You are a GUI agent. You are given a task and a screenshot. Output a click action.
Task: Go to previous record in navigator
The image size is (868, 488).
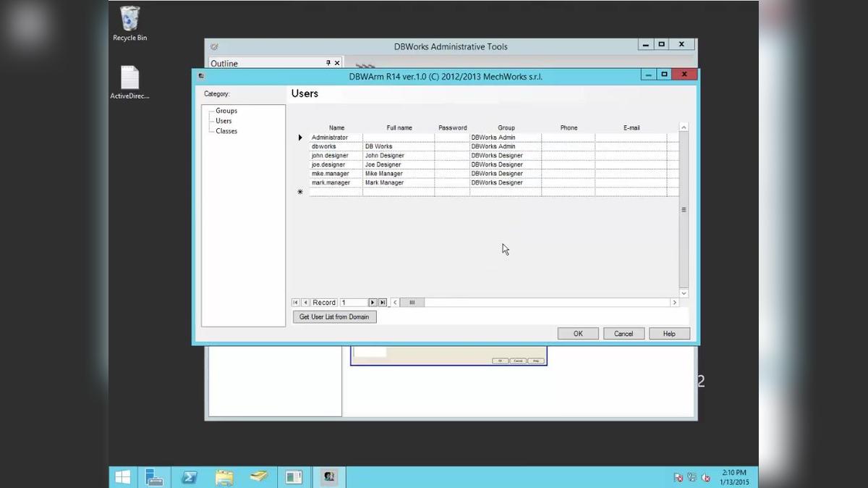click(x=305, y=303)
